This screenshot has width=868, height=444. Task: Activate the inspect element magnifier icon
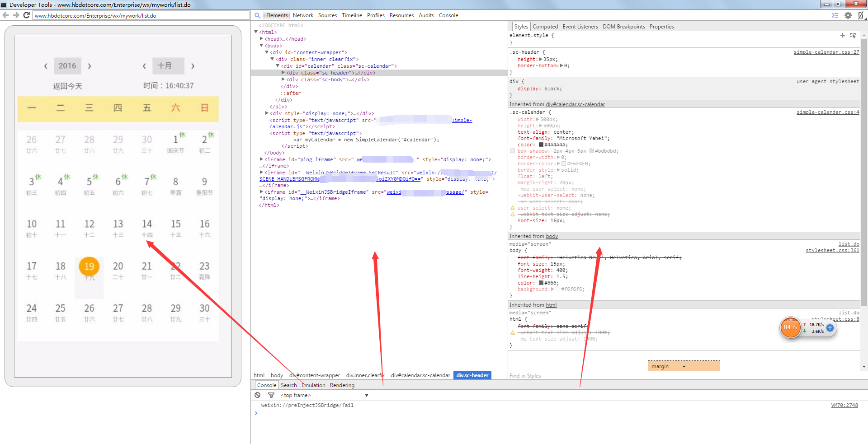pos(257,15)
